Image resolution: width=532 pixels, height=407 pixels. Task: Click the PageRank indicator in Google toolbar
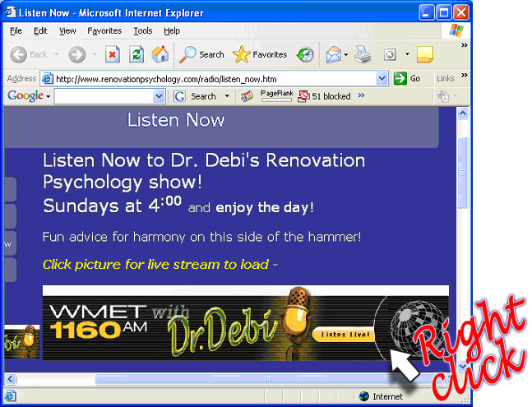[x=276, y=96]
